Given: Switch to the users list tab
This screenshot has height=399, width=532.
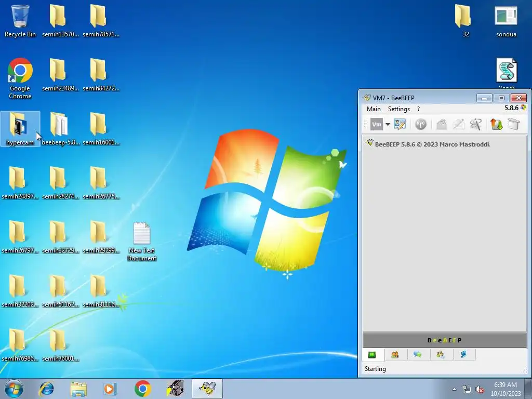Looking at the screenshot, I should click(x=395, y=355).
